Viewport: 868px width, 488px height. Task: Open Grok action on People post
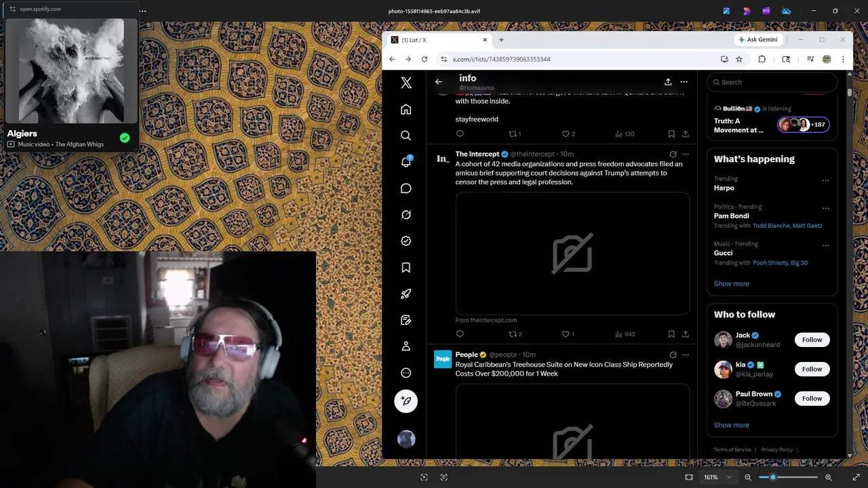(673, 354)
